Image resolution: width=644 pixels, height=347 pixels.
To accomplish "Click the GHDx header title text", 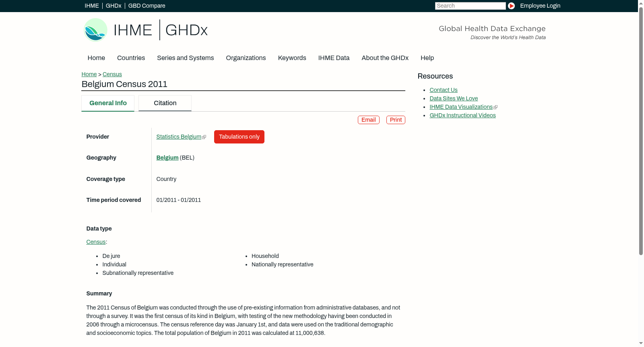I will [x=186, y=30].
